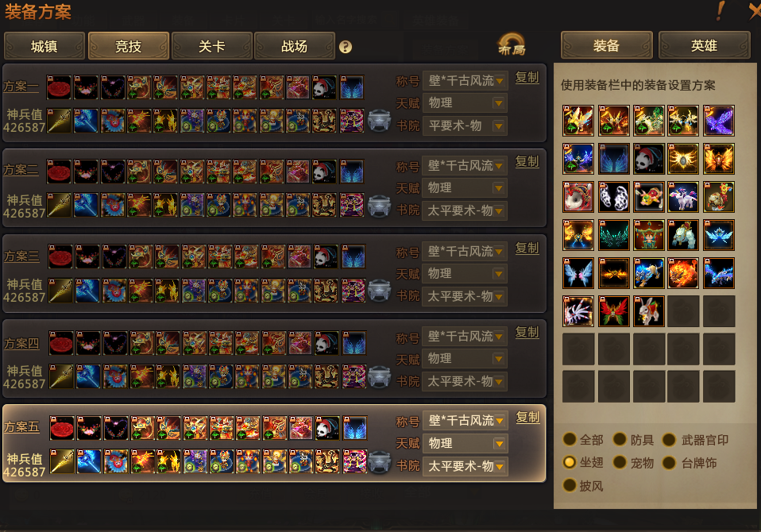This screenshot has width=761, height=532.
Task: Expand the 天赋 物理 dropdown in 方案三
Action: tap(465, 273)
